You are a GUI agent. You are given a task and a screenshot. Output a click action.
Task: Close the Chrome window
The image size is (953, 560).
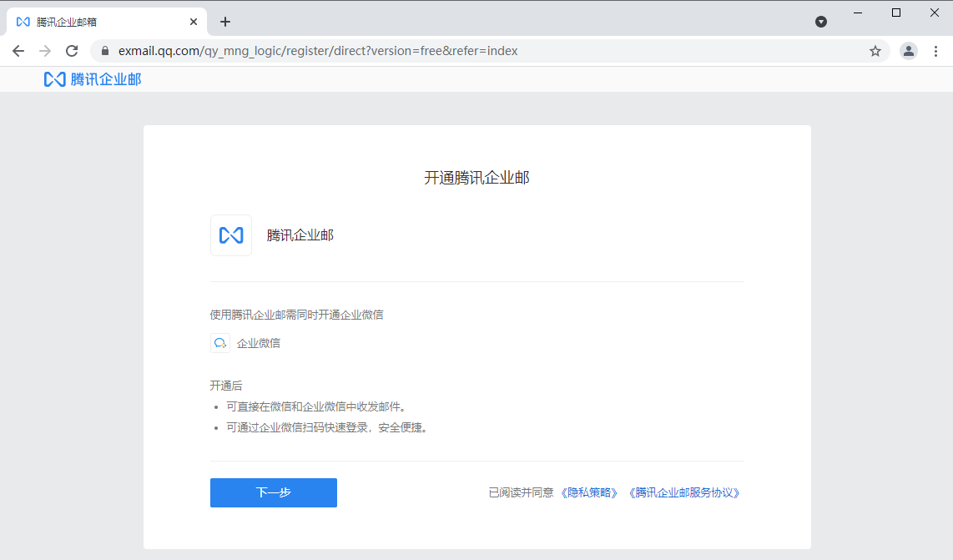tap(934, 13)
